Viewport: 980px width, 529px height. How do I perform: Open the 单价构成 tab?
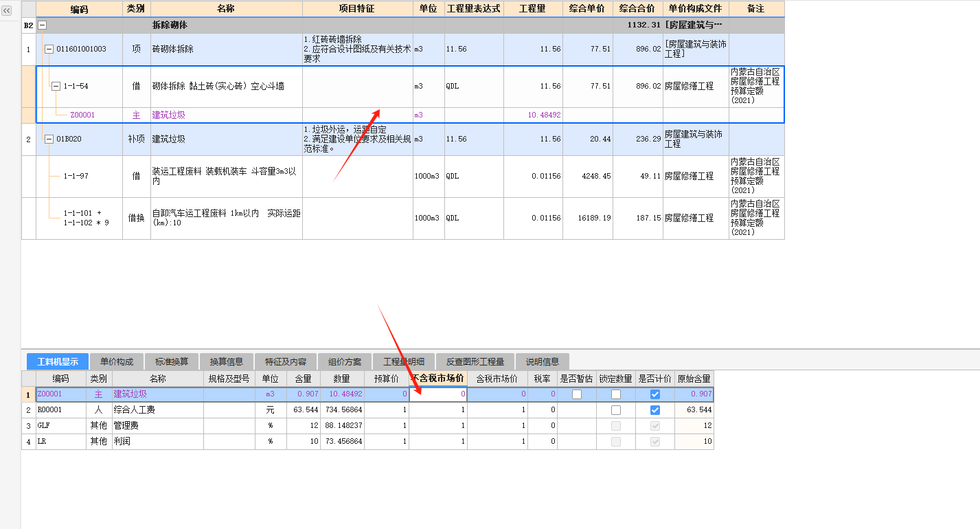point(116,361)
